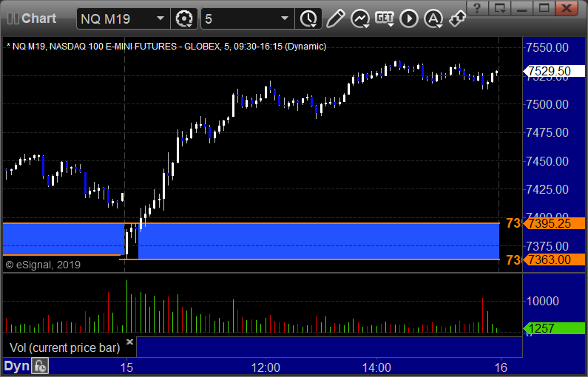Click the 7475.00 price axis label

tap(547, 132)
